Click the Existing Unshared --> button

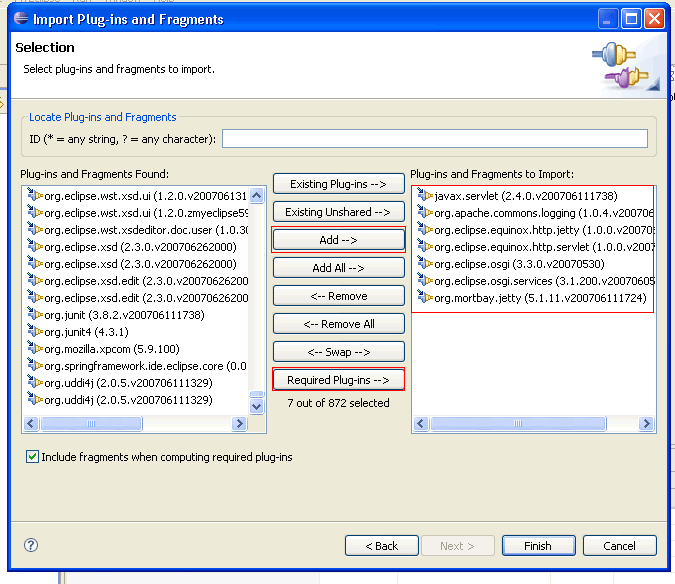(x=338, y=212)
